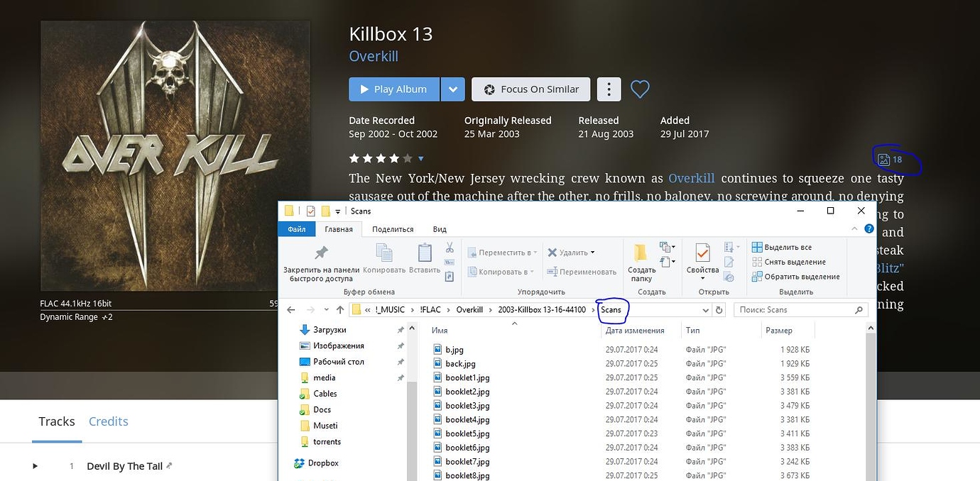980x481 pixels.
Task: Click the properties checkmark icon in Explorer title bar
Action: click(x=311, y=211)
